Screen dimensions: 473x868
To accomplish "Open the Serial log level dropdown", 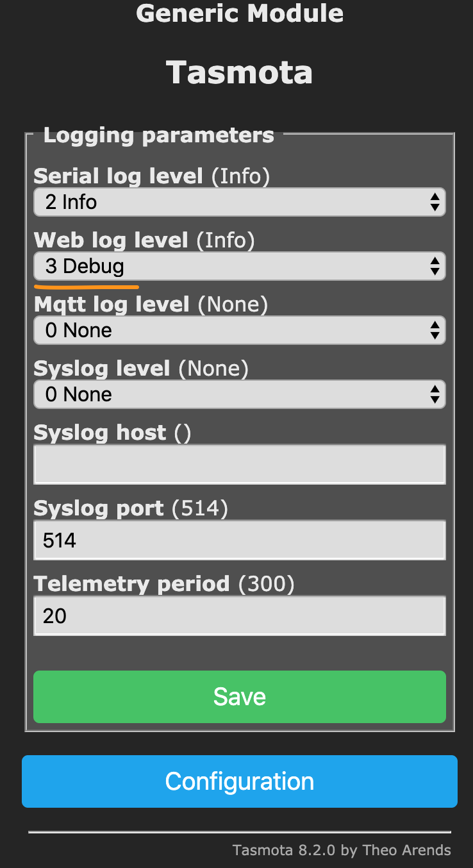I will click(x=239, y=203).
